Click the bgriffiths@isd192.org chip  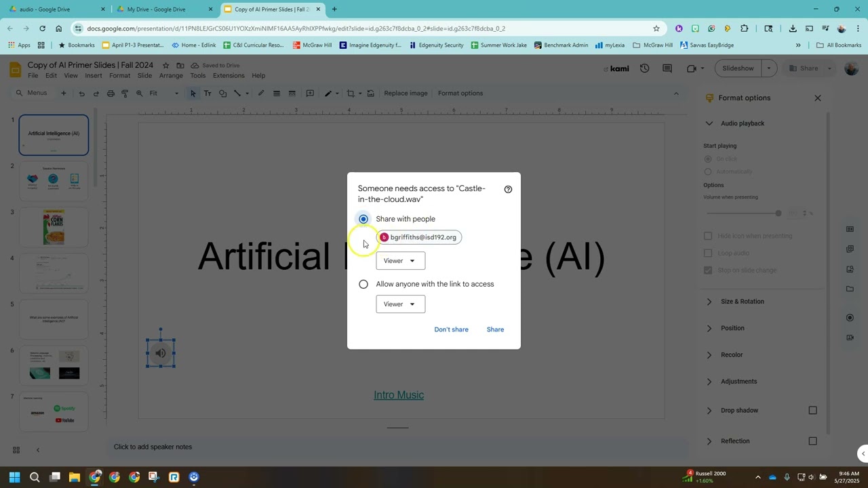[x=419, y=237]
